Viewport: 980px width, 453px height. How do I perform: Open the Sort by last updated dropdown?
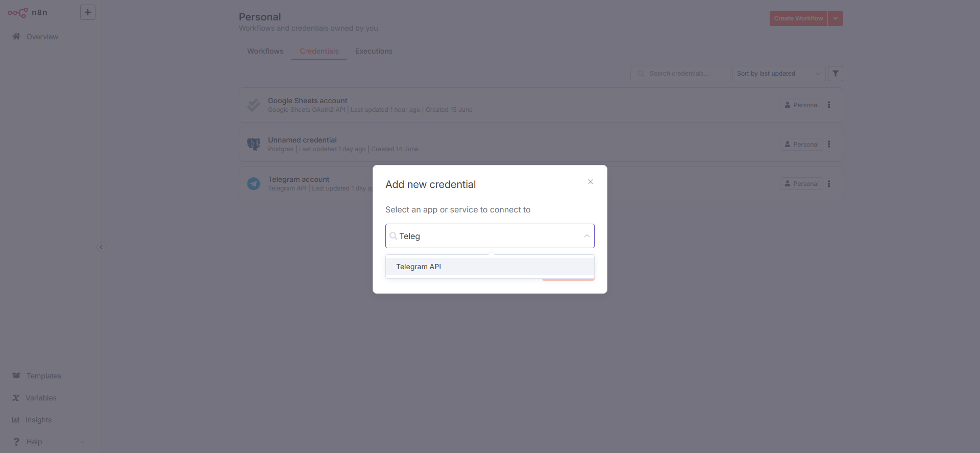click(778, 74)
